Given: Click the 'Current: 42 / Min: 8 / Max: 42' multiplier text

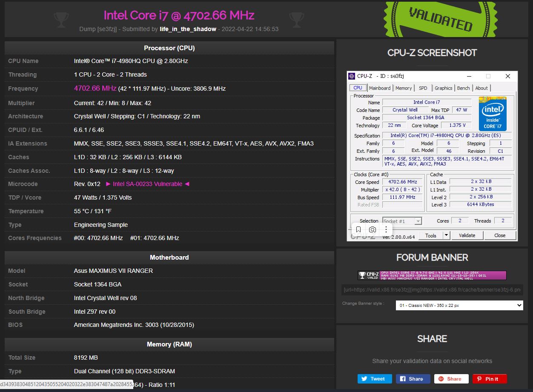Looking at the screenshot, I should (x=112, y=103).
